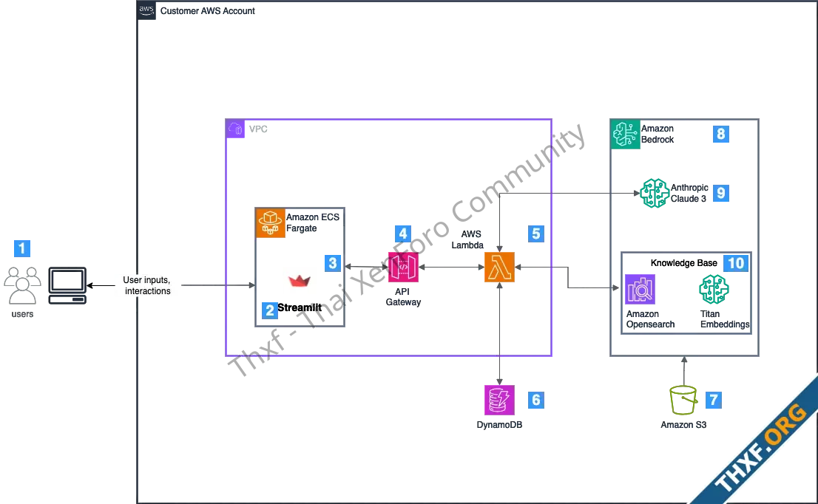Click the "Amazon ECS Fargate" label
The image size is (818, 504).
pyautogui.click(x=313, y=222)
